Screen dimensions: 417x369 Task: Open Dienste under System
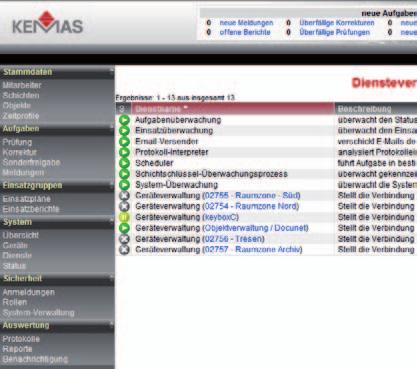coord(17,256)
